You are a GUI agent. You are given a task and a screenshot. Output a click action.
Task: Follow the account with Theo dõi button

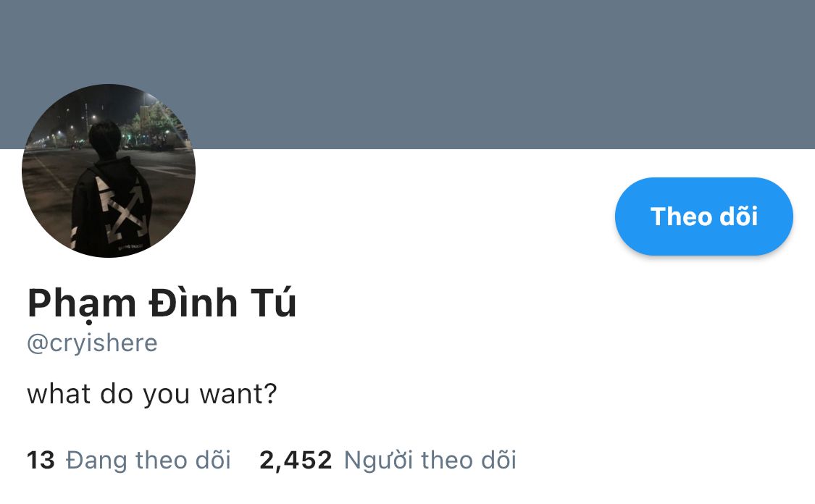pos(703,216)
